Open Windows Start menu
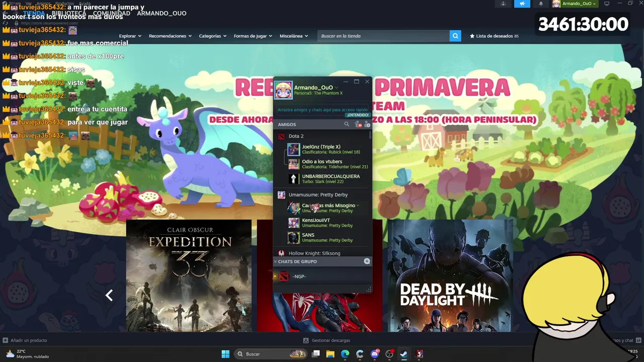This screenshot has width=644, height=362. pyautogui.click(x=225, y=354)
